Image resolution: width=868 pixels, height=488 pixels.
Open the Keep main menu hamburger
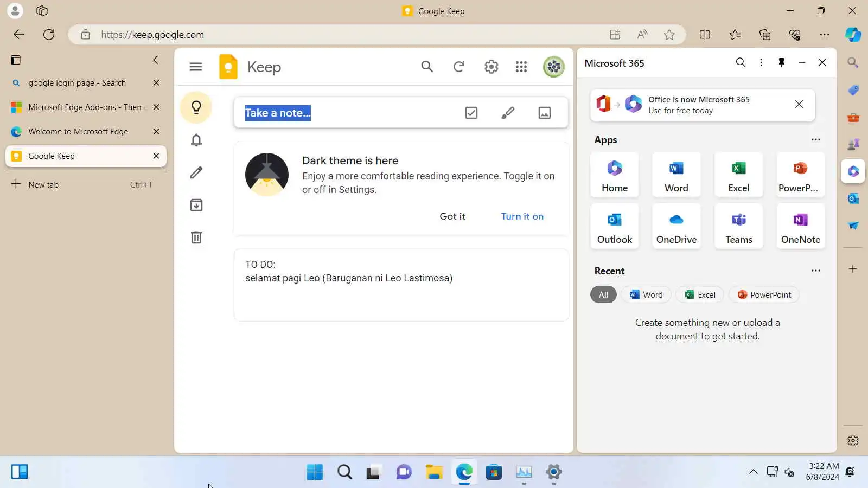pyautogui.click(x=196, y=67)
